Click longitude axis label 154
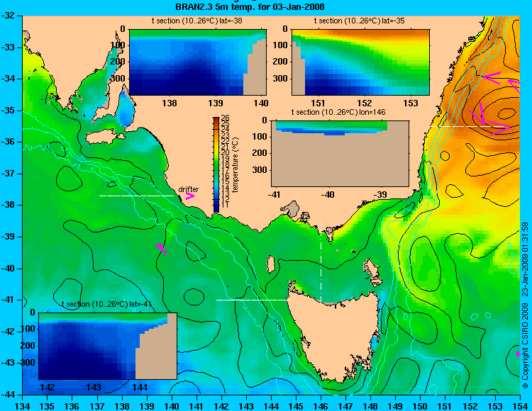Viewport: 532px width, 411px height. click(x=520, y=406)
